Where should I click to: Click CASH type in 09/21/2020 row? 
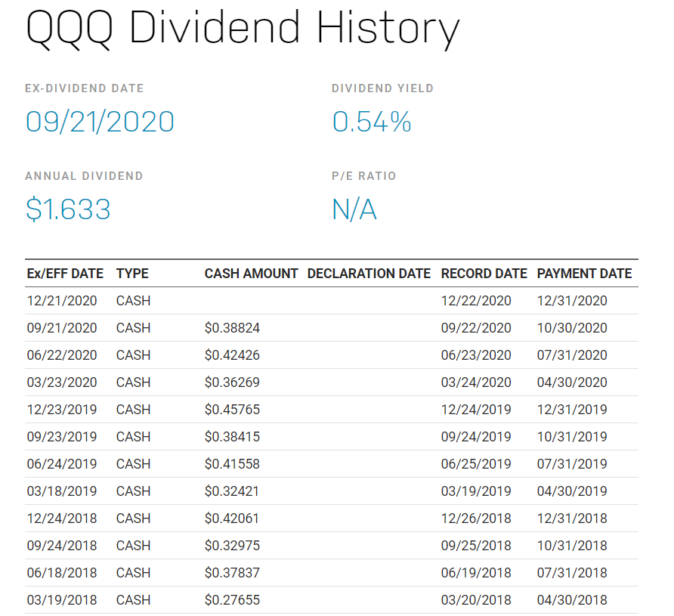133,328
